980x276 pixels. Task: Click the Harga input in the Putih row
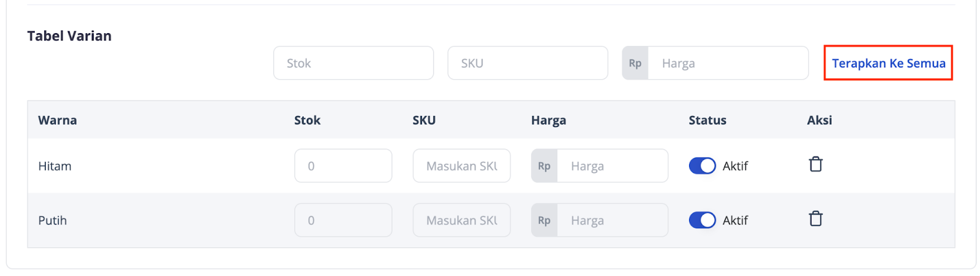click(612, 220)
